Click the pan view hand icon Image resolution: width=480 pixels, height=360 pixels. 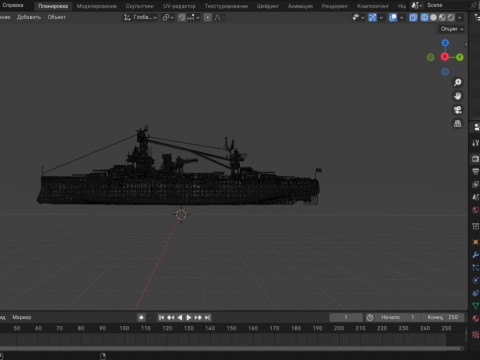(x=458, y=96)
